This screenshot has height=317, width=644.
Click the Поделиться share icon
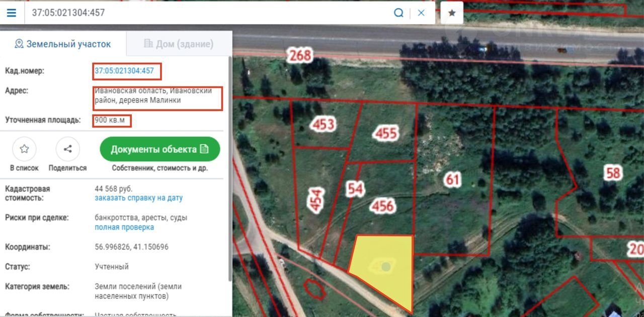point(67,149)
